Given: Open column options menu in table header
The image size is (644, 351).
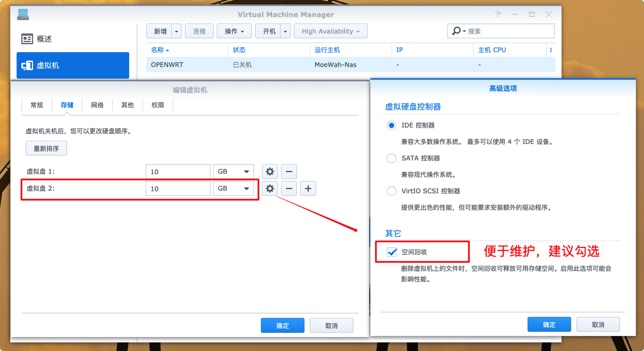Looking at the screenshot, I should 550,50.
